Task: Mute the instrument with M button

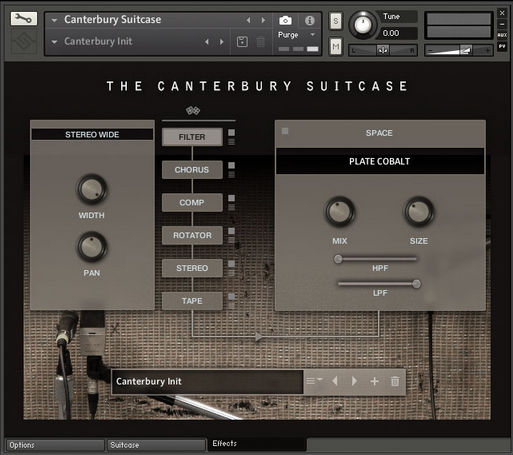Action: 336,46
